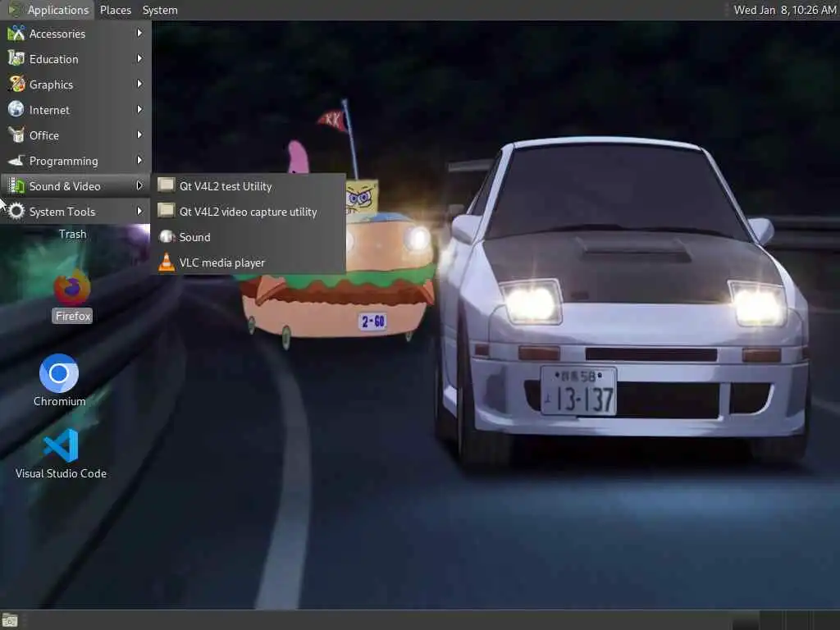Expand the Office submenu arrow
The width and height of the screenshot is (840, 630).
point(139,135)
